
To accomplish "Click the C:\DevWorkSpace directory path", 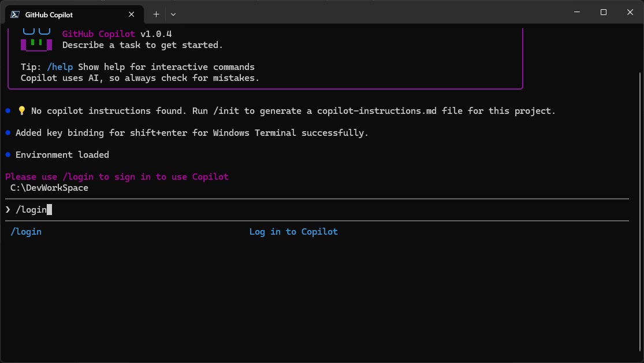I will click(x=49, y=188).
